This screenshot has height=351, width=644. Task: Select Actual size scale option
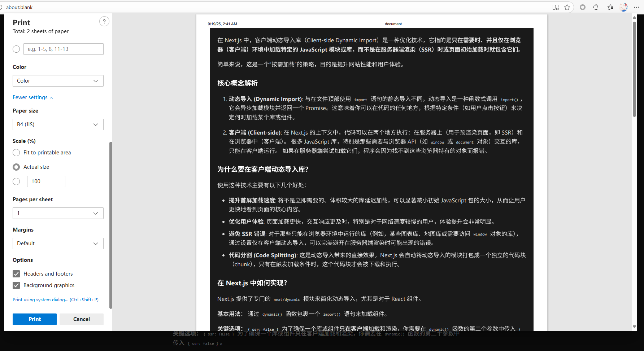(x=16, y=167)
